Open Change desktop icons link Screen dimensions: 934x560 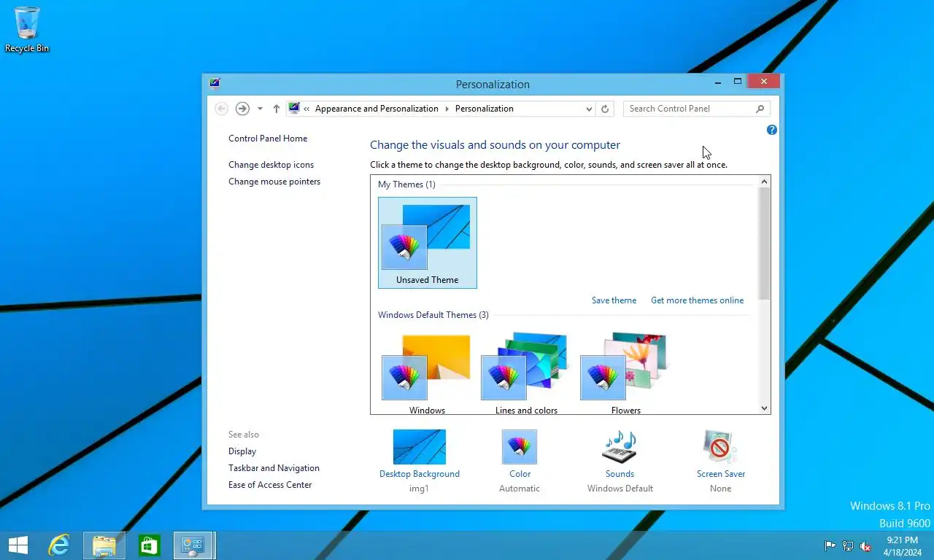click(271, 165)
